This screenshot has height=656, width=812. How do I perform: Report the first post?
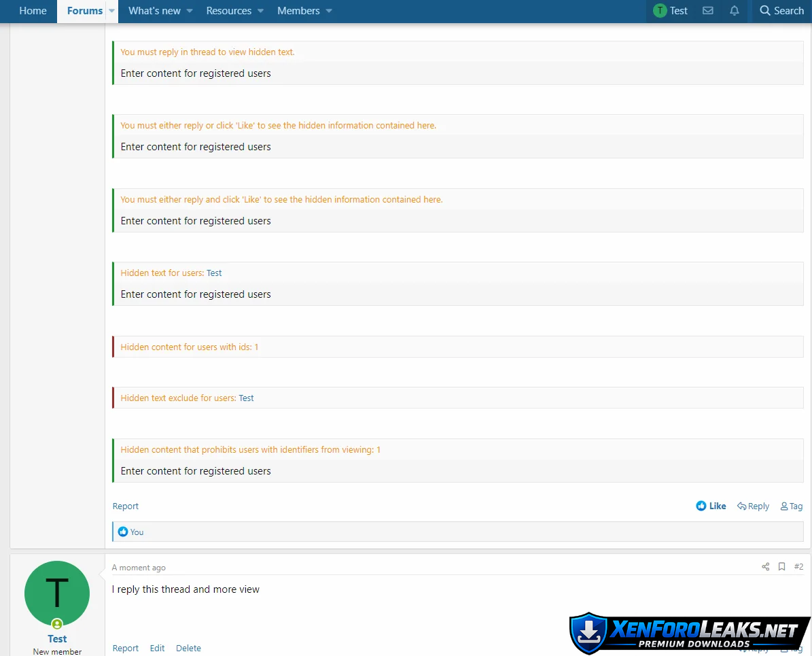point(126,506)
